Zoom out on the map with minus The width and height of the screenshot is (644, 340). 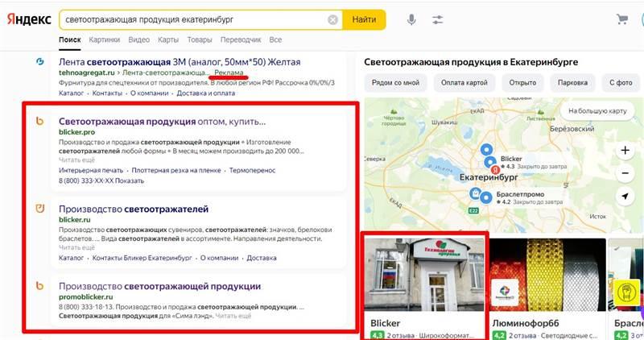click(625, 173)
